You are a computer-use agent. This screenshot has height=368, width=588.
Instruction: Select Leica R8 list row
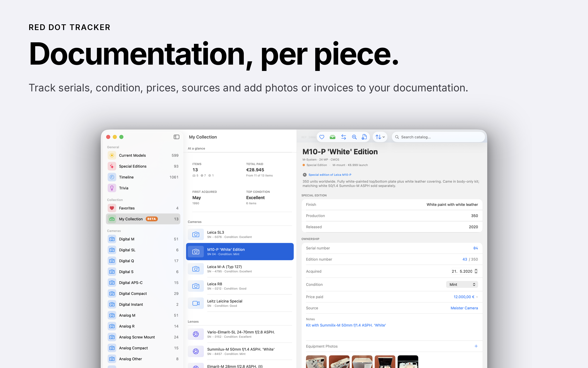240,286
